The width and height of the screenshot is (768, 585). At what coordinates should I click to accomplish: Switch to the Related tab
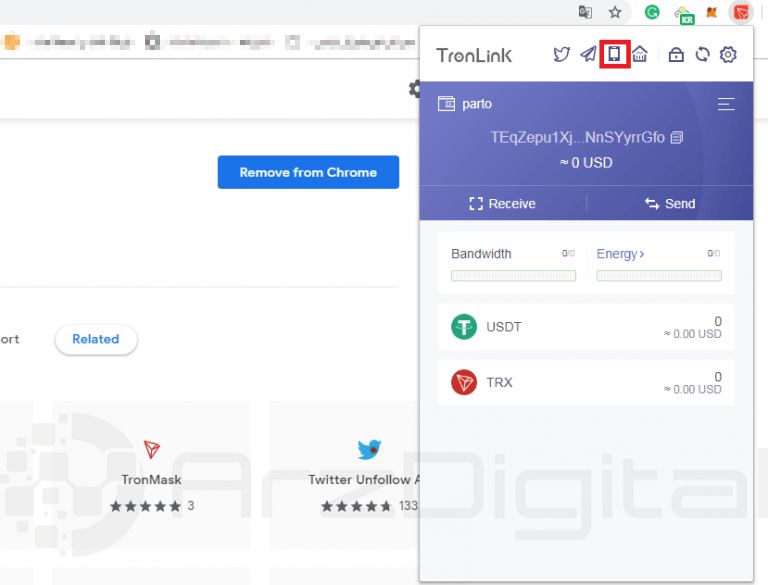[x=96, y=339]
